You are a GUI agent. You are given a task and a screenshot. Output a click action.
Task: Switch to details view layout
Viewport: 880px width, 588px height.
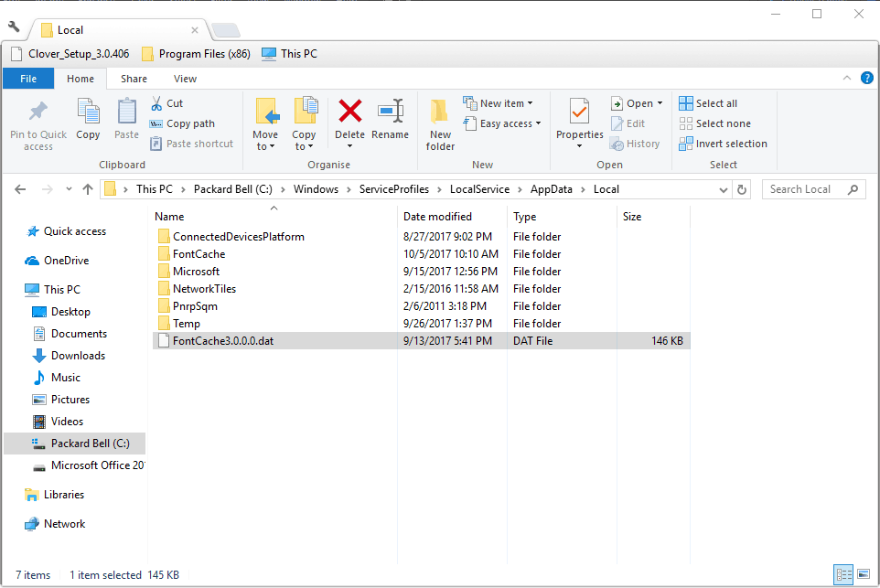click(x=843, y=575)
